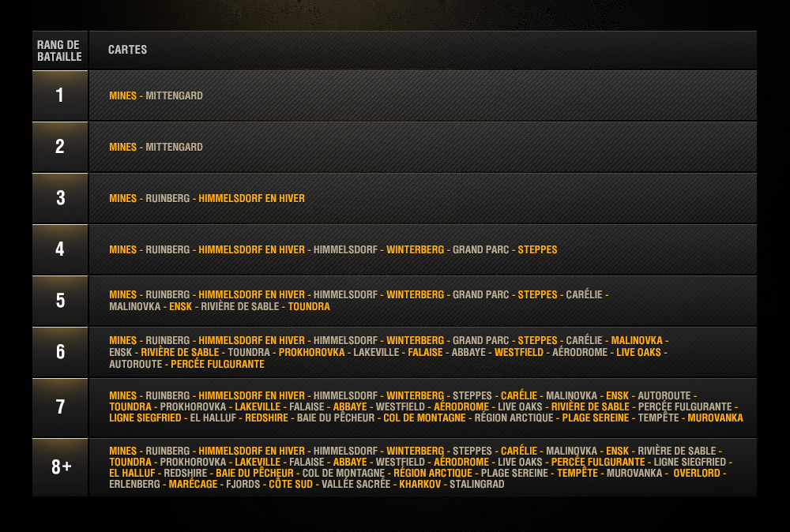Click the "Rang de bataille" column header
The width and height of the screenshot is (790, 532).
pyautogui.click(x=59, y=51)
